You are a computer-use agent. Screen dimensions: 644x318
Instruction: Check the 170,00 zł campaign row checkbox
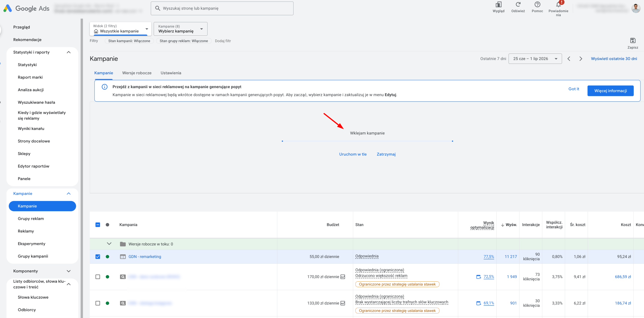[x=98, y=277]
